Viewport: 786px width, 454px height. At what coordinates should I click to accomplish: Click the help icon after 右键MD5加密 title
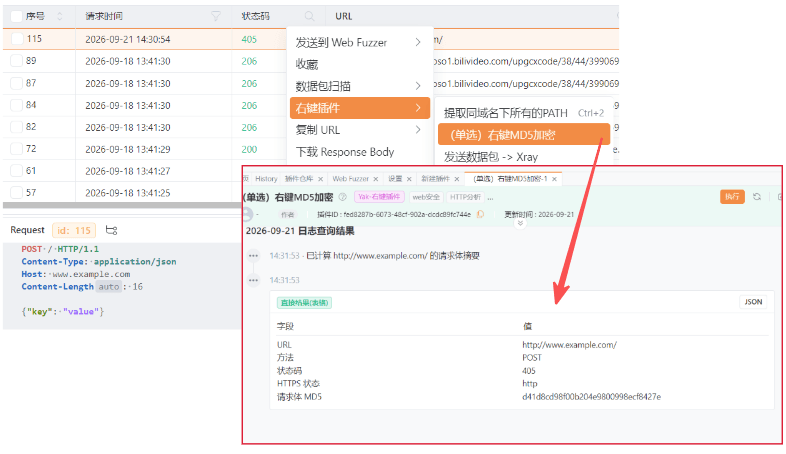343,197
